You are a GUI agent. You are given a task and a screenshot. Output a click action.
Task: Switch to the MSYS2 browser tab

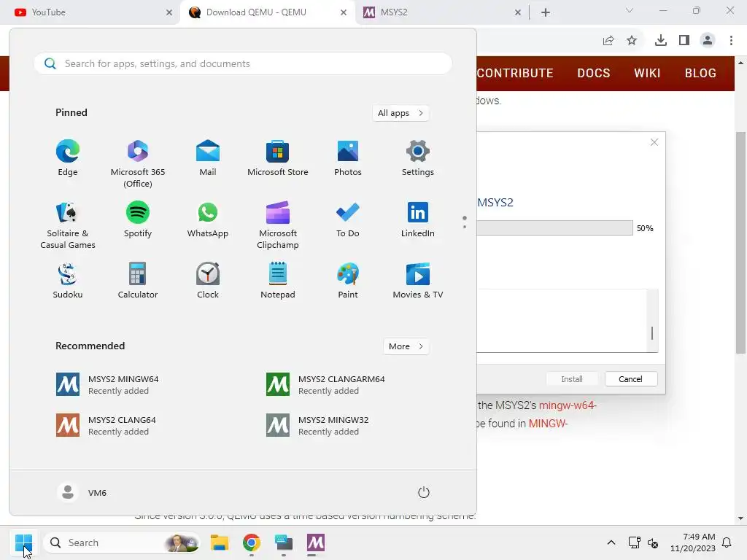click(x=441, y=12)
